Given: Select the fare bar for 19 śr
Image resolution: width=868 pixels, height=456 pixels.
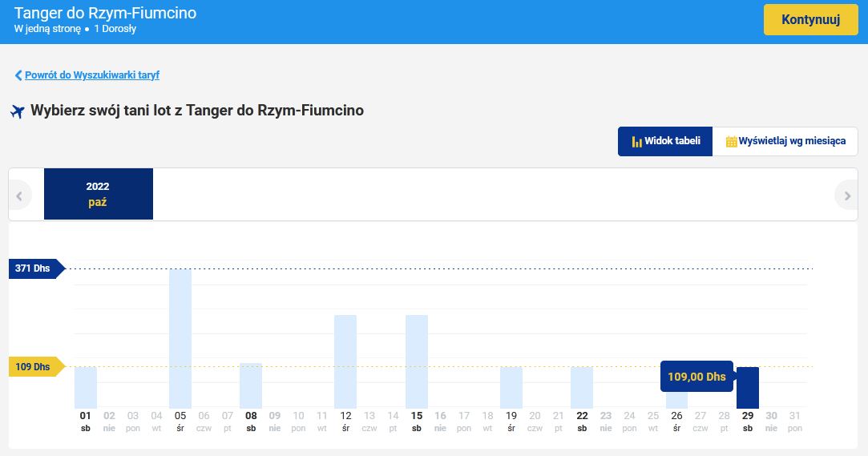Looking at the screenshot, I should tap(511, 387).
